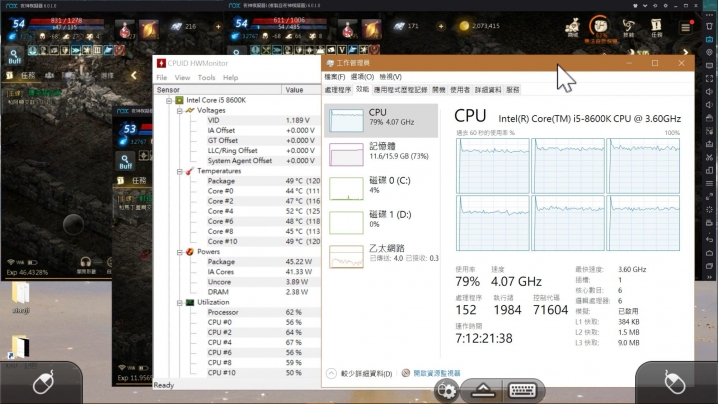Open 任務 scroll icon in game top bar
Screen dimensions: 720x404
tap(657, 28)
